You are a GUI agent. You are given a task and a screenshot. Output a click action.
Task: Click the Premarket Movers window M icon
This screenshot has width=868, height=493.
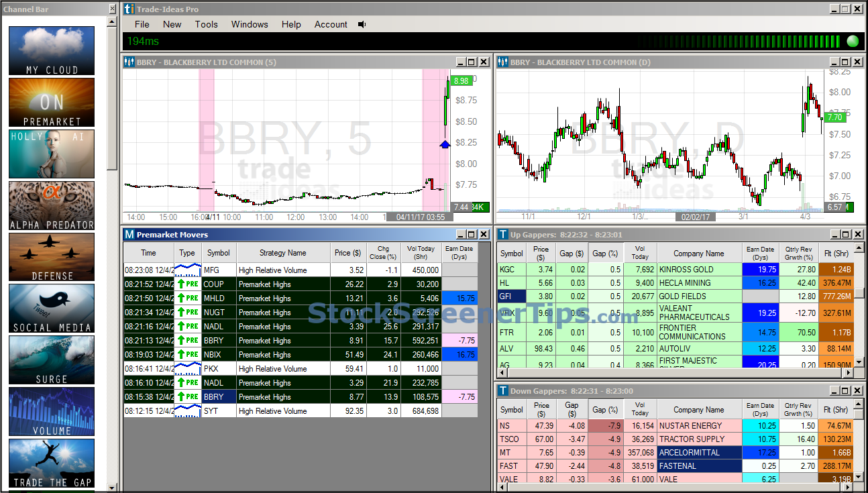129,234
